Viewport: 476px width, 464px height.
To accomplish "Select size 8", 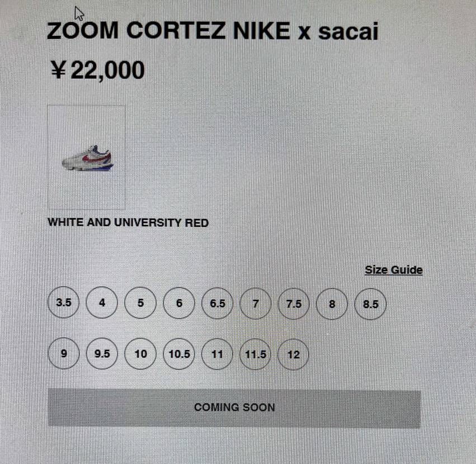I will (x=332, y=304).
